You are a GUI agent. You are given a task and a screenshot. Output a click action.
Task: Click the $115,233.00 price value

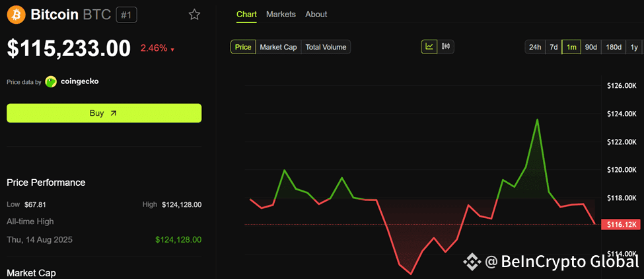click(69, 48)
